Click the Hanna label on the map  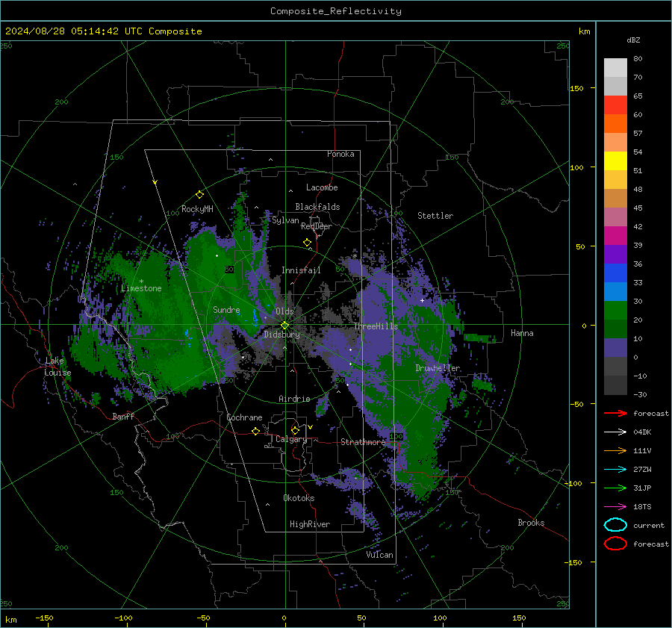click(522, 333)
